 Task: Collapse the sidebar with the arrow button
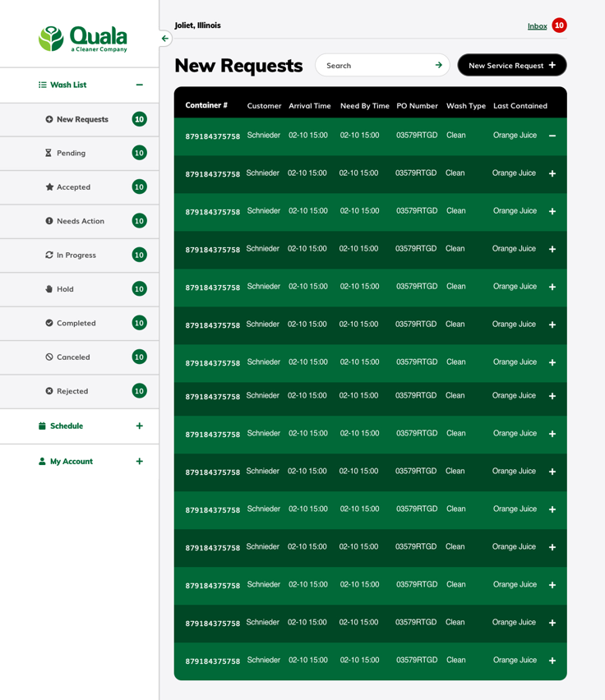165,39
